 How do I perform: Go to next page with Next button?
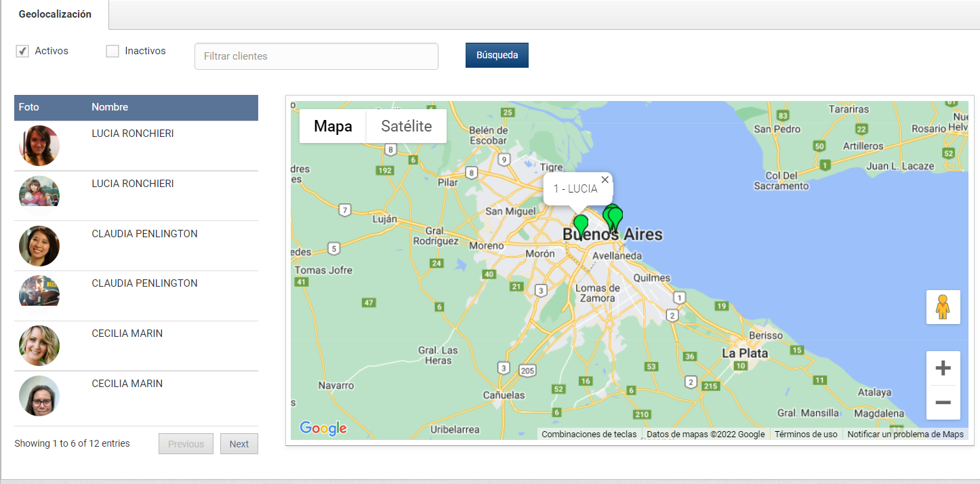pyautogui.click(x=239, y=443)
